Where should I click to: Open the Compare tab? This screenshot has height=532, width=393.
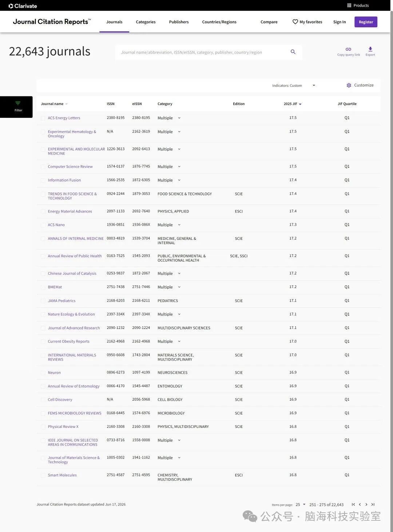(269, 22)
